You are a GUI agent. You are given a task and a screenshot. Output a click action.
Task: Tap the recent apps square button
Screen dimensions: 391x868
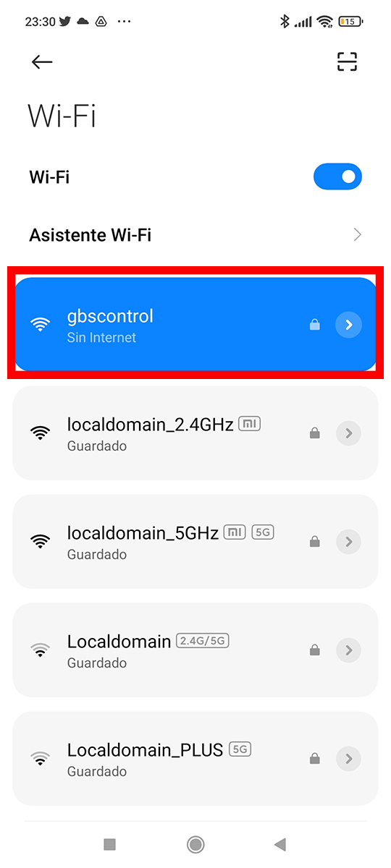click(110, 844)
